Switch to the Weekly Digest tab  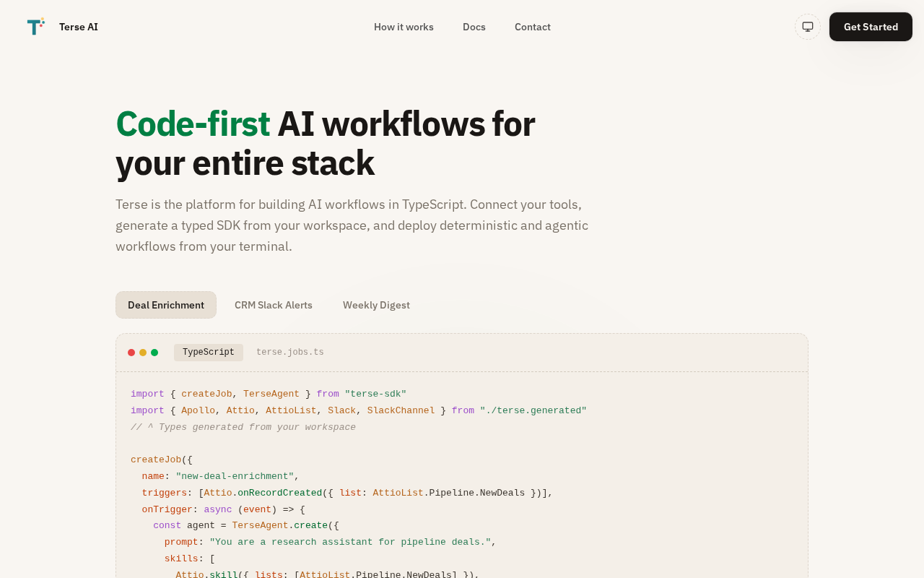point(376,305)
